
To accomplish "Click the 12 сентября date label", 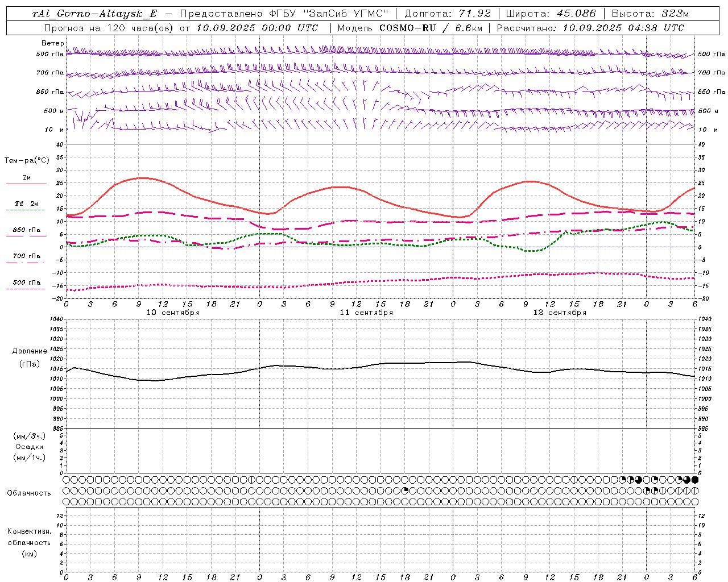I will (560, 312).
